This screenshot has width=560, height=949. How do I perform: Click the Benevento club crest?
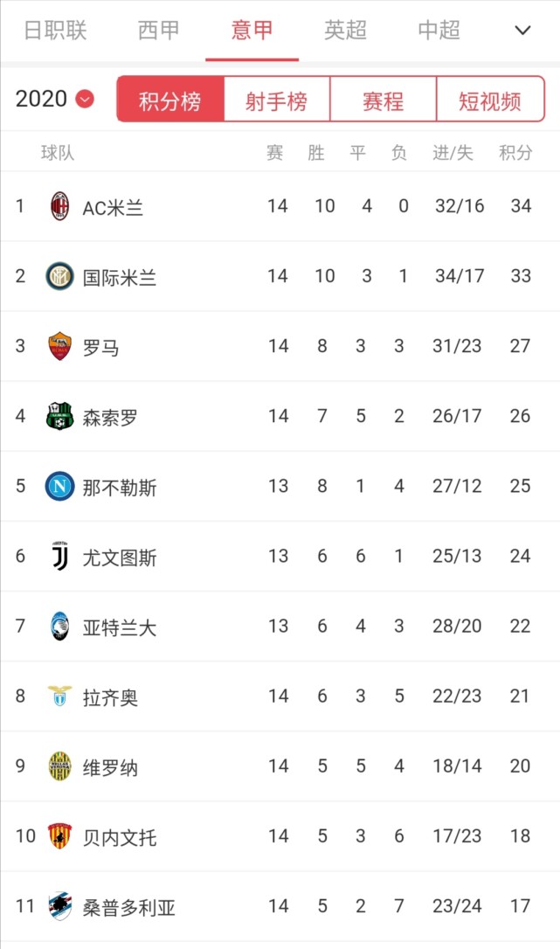[x=59, y=836]
